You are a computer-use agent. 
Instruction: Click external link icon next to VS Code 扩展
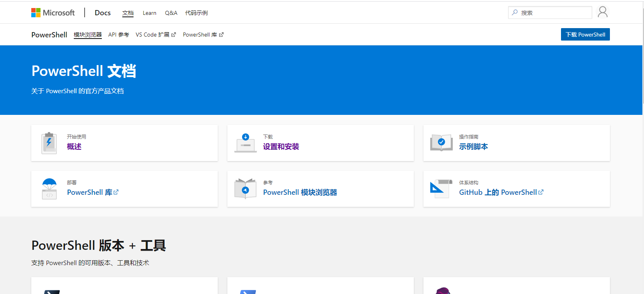[x=174, y=35]
